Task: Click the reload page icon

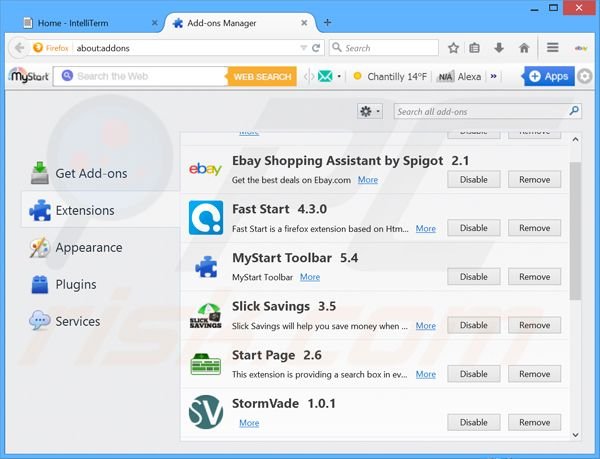Action: pos(316,48)
